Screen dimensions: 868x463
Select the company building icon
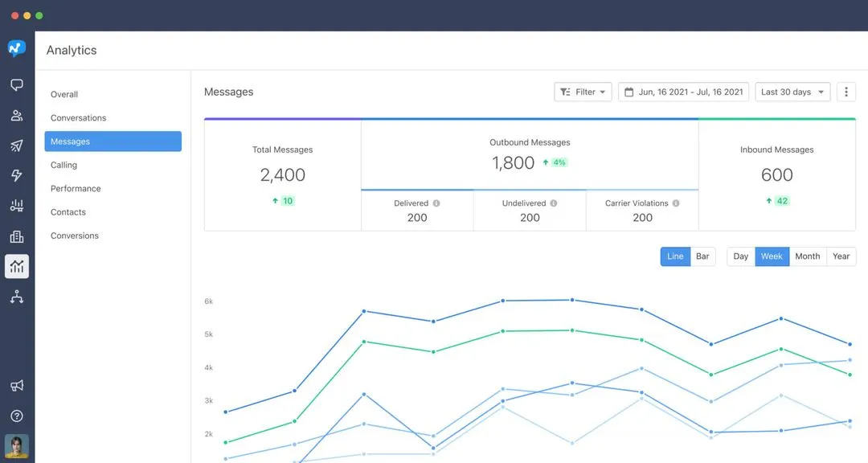17,236
